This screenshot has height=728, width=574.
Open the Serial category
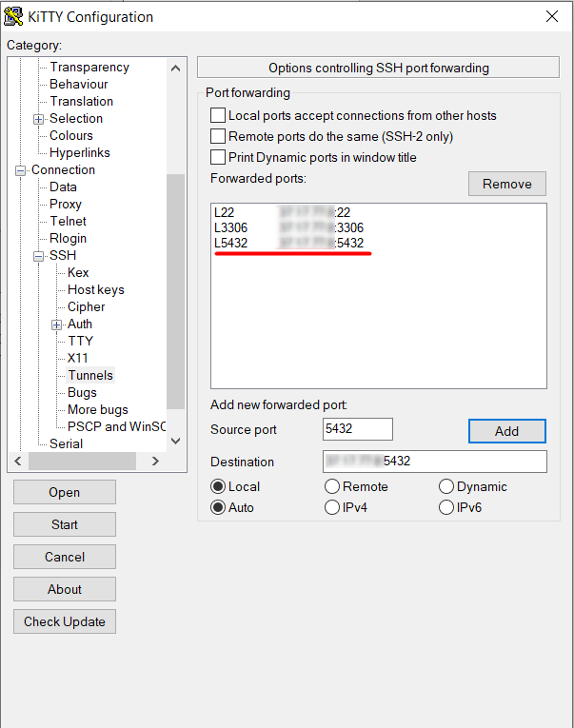coord(66,444)
